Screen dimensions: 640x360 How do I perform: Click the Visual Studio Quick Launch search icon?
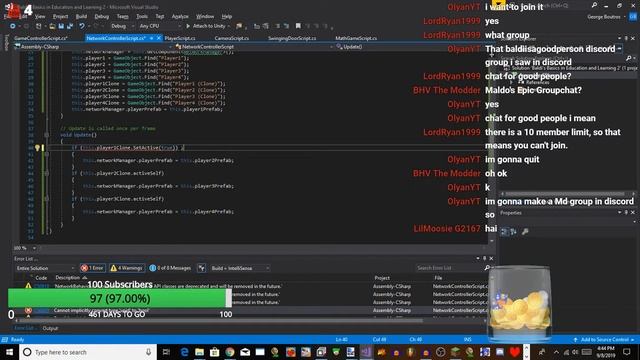[x=594, y=5]
